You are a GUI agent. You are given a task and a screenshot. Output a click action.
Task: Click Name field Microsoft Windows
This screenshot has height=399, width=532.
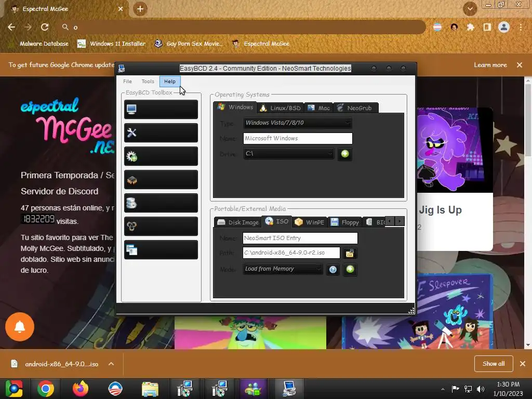tap(298, 138)
